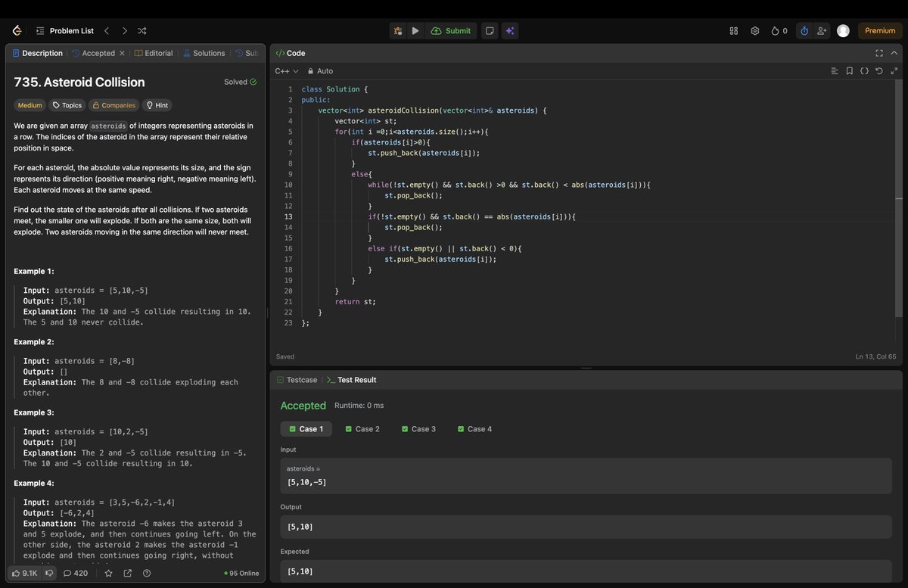Click the sticky notes icon
This screenshot has height=588, width=908.
point(489,30)
